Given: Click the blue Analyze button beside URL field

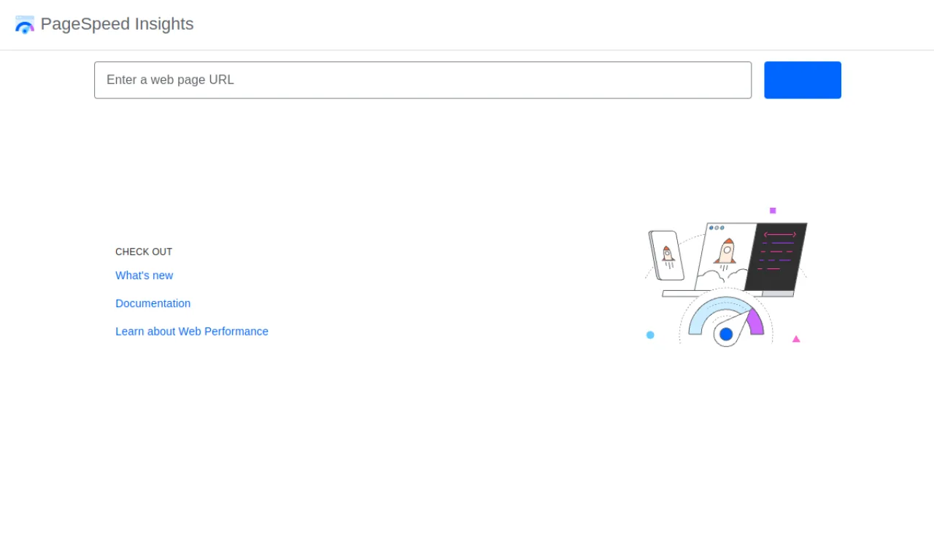Looking at the screenshot, I should click(x=803, y=80).
